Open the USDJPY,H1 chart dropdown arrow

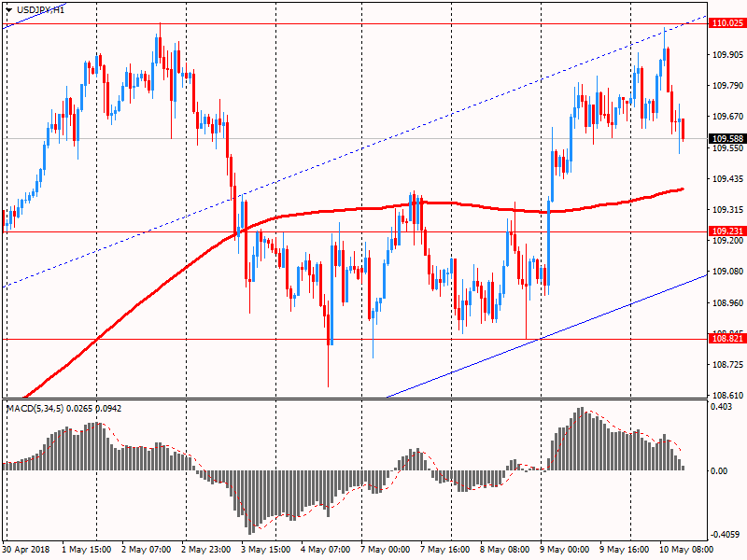(8, 10)
